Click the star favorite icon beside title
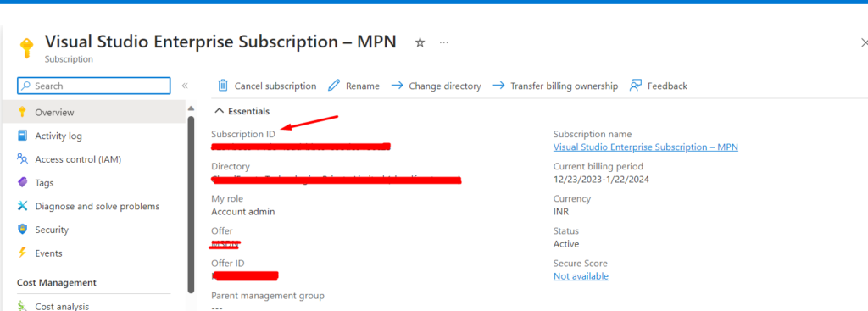 (420, 42)
